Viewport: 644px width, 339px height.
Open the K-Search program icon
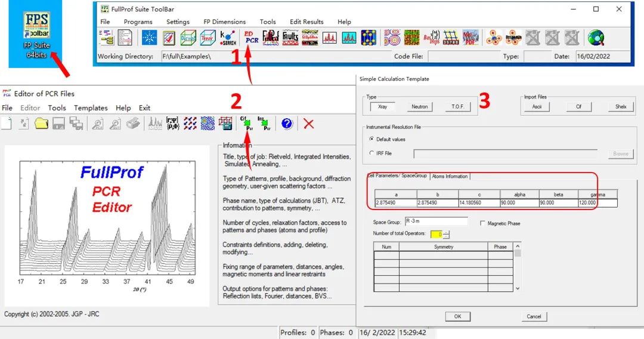pyautogui.click(x=228, y=38)
